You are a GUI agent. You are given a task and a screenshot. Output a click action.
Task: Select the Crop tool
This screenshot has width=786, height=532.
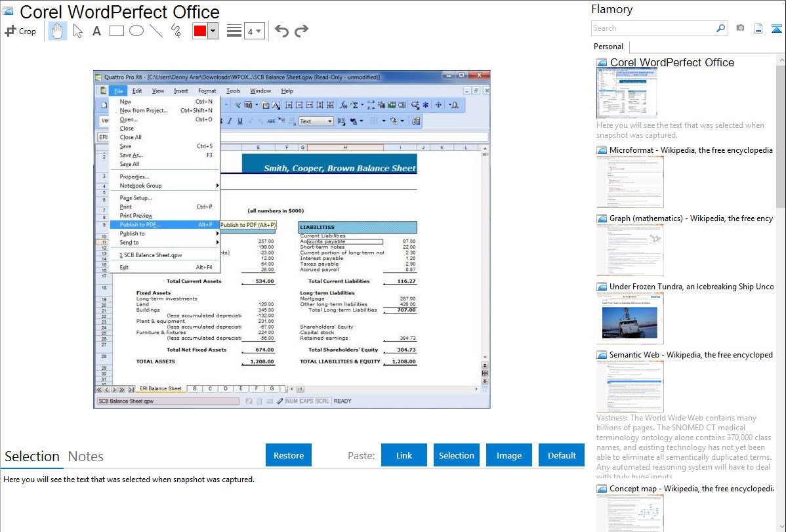pos(20,31)
